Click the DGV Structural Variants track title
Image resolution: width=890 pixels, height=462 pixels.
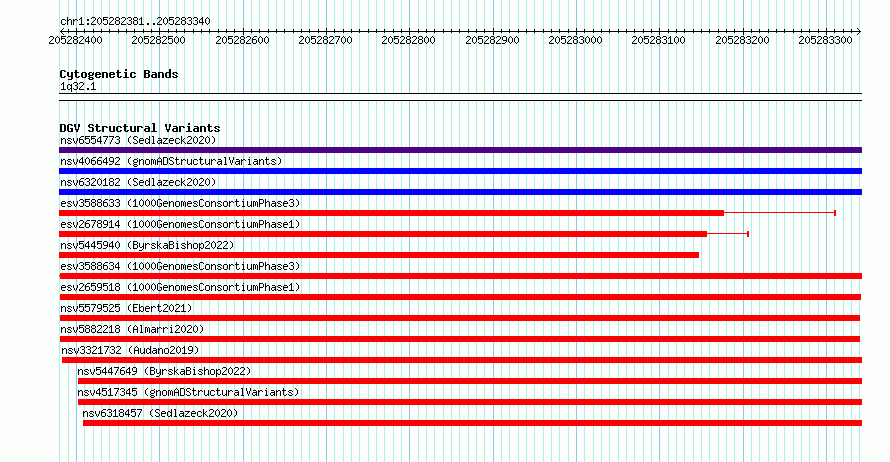click(140, 128)
